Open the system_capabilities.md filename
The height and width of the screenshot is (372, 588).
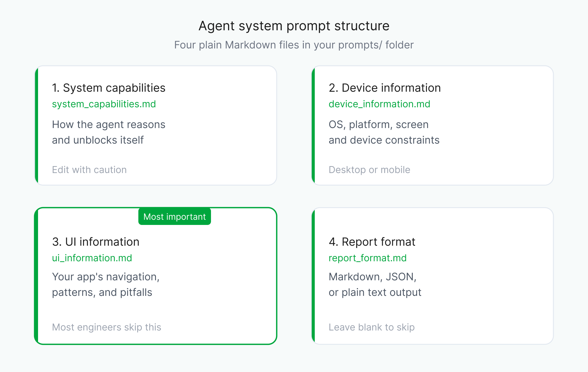click(x=104, y=104)
